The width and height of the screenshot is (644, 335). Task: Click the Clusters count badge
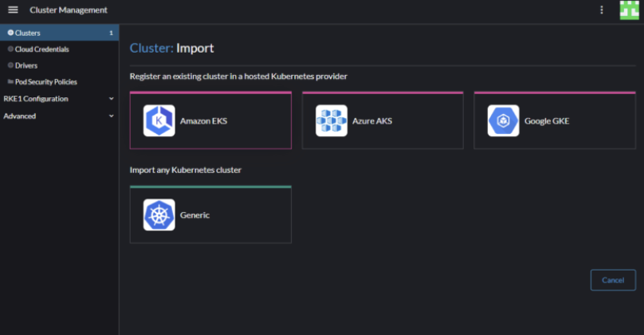(x=111, y=33)
